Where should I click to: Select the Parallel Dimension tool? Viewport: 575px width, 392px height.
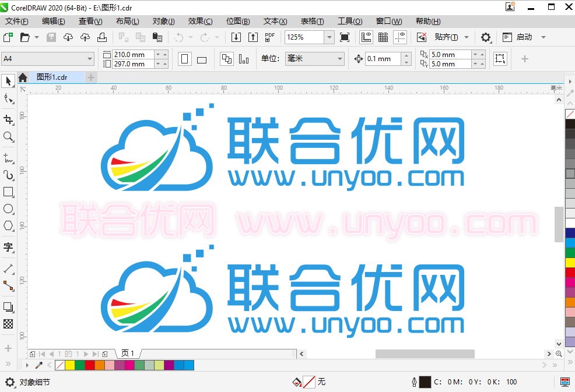[x=8, y=269]
